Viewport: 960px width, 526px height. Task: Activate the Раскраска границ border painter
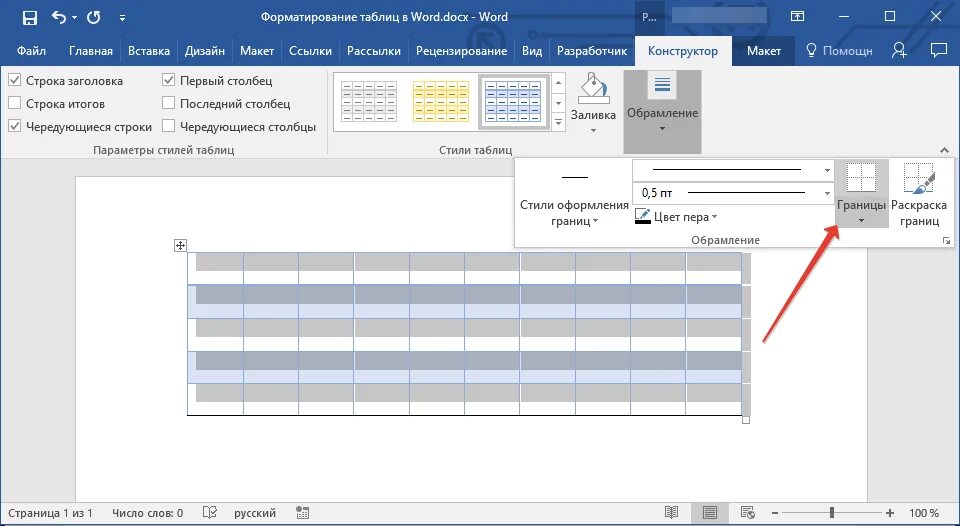pos(919,195)
